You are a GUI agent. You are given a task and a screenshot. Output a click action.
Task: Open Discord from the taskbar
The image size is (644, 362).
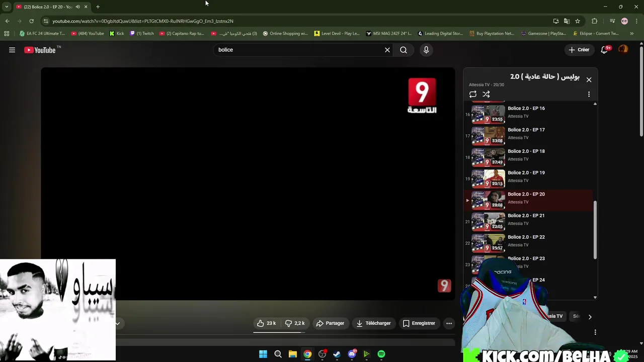352,354
